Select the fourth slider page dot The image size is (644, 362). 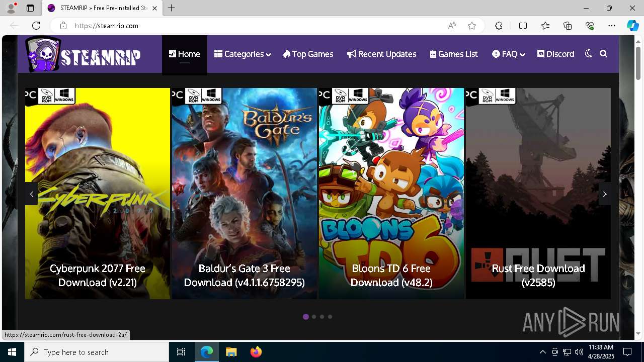point(330,317)
